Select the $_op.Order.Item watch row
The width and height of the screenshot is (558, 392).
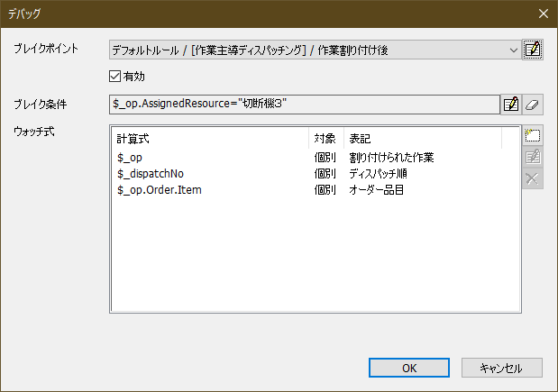coord(159,190)
